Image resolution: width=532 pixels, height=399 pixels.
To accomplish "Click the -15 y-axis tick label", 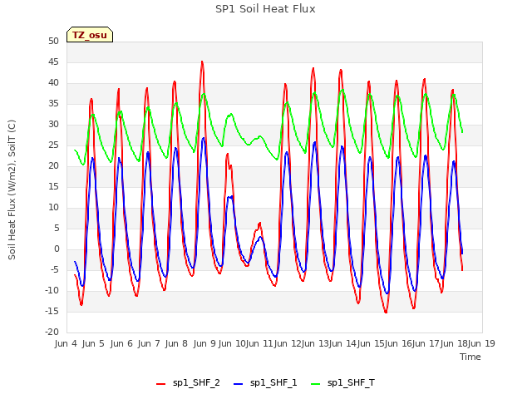I will click(x=52, y=311).
